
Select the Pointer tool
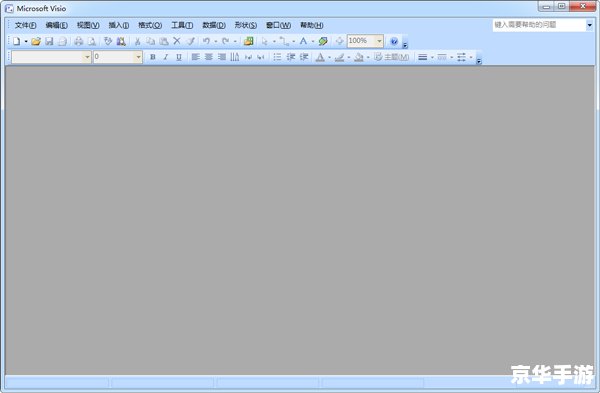pyautogui.click(x=265, y=41)
